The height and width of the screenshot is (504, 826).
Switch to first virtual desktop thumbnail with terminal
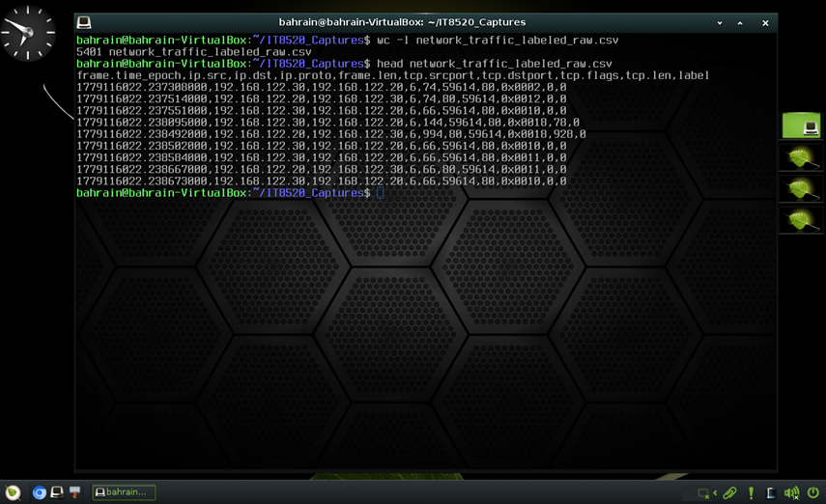tap(801, 126)
